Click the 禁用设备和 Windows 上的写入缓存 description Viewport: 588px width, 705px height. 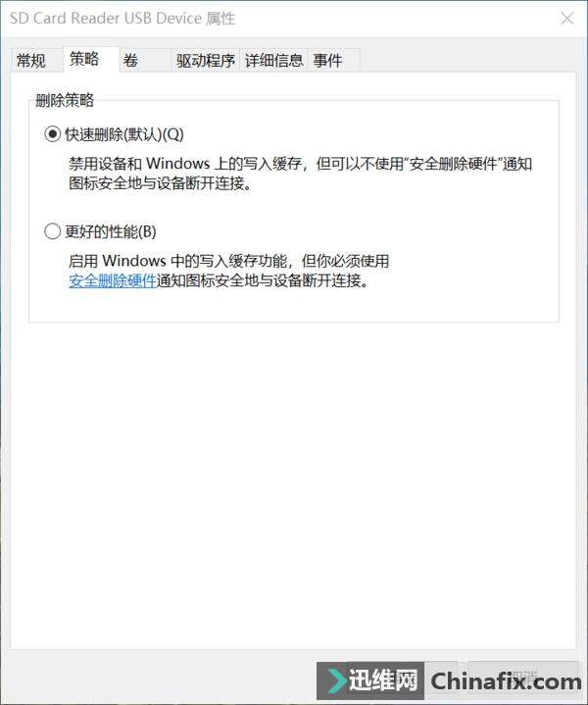pos(300,174)
